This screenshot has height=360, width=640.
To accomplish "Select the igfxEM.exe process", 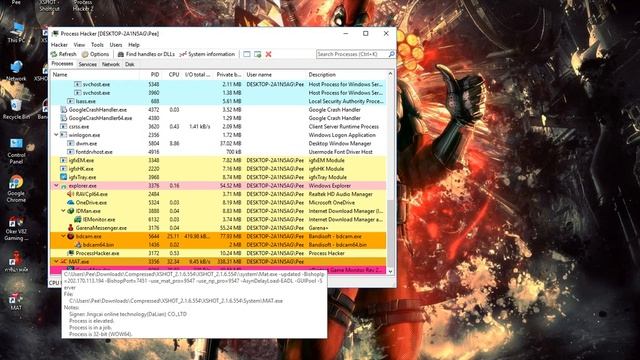I will (x=218, y=160).
